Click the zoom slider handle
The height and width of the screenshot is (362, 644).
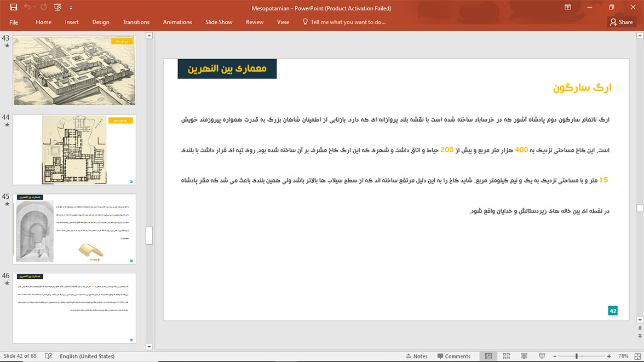577,356
